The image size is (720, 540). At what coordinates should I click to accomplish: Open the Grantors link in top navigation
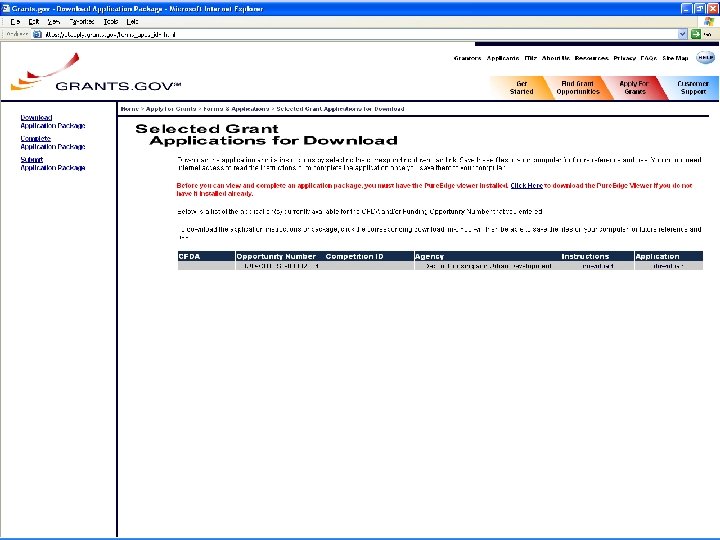(467, 58)
